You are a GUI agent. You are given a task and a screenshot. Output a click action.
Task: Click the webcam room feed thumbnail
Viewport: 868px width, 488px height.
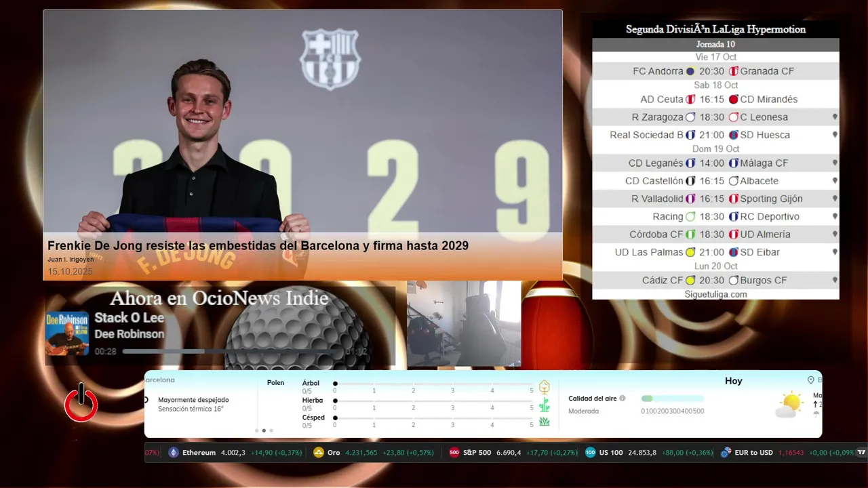pyautogui.click(x=464, y=323)
